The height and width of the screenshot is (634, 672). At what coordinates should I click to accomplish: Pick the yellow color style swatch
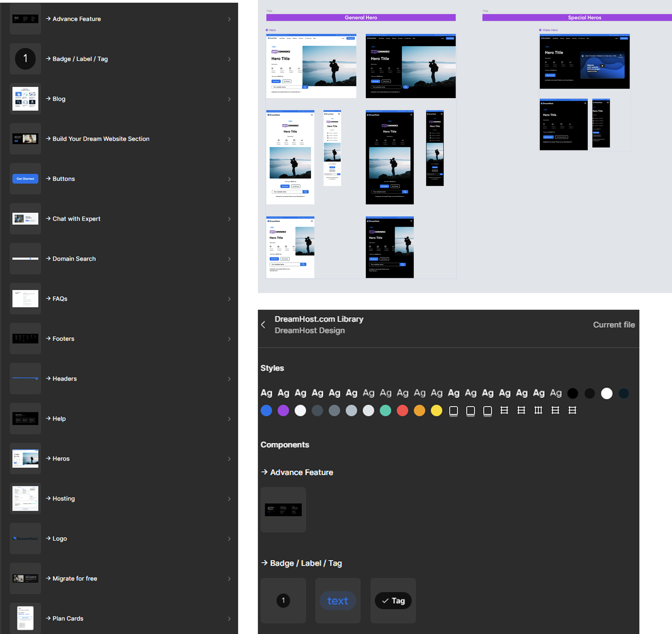click(x=436, y=411)
